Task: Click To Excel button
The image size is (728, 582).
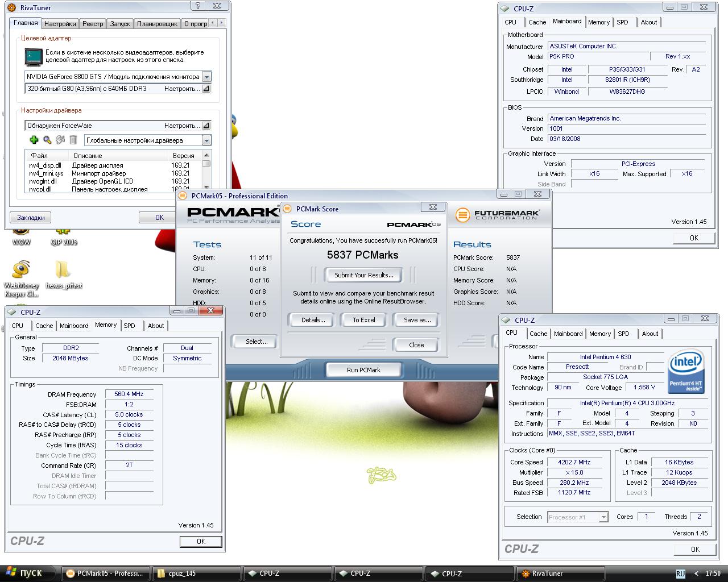Action: [364, 320]
